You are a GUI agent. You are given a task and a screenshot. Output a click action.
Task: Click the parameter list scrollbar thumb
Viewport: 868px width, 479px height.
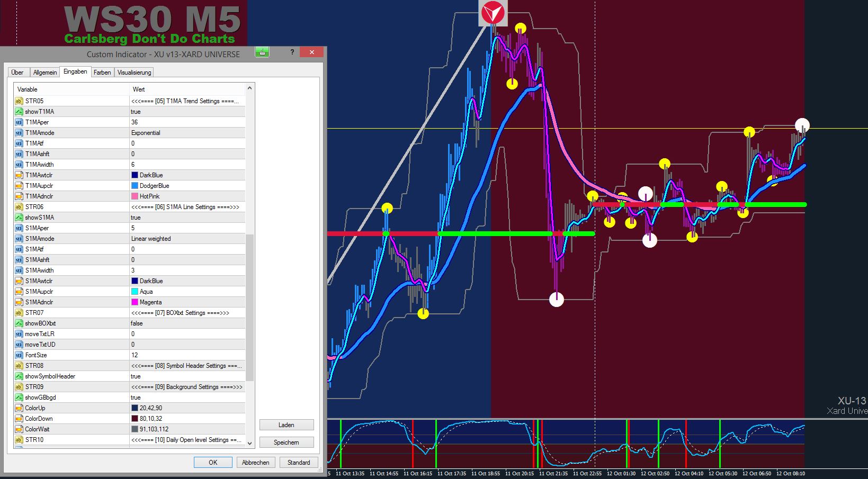(x=250, y=308)
